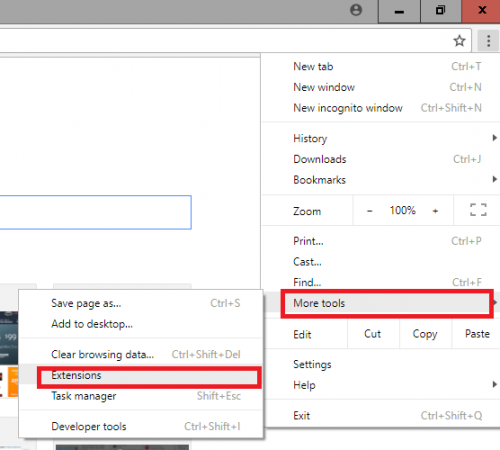Increase zoom with the plus button
The height and width of the screenshot is (450, 500).
coord(435,211)
